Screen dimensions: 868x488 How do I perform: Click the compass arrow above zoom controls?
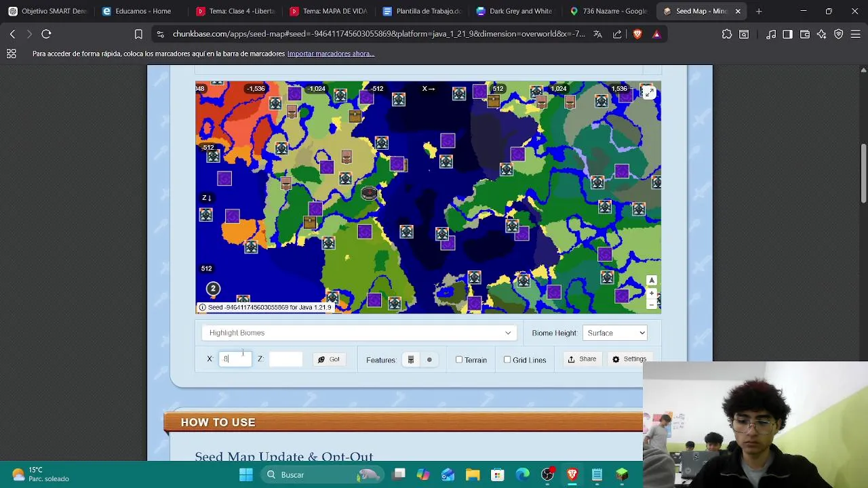[652, 281]
